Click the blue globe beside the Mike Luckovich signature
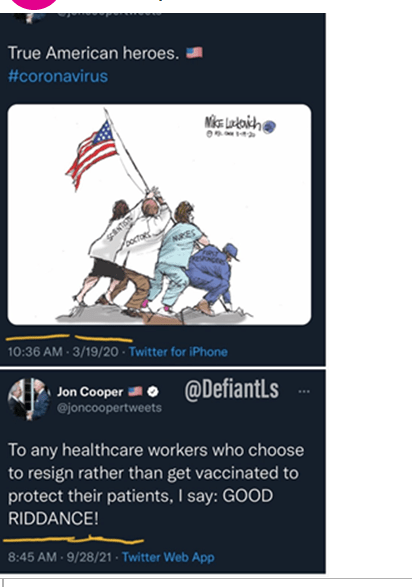 (269, 127)
